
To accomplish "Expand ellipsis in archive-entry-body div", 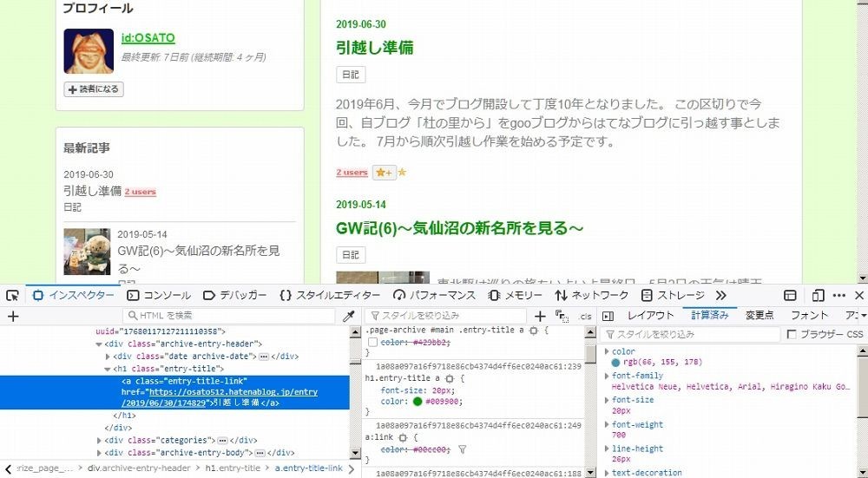I will click(x=259, y=453).
